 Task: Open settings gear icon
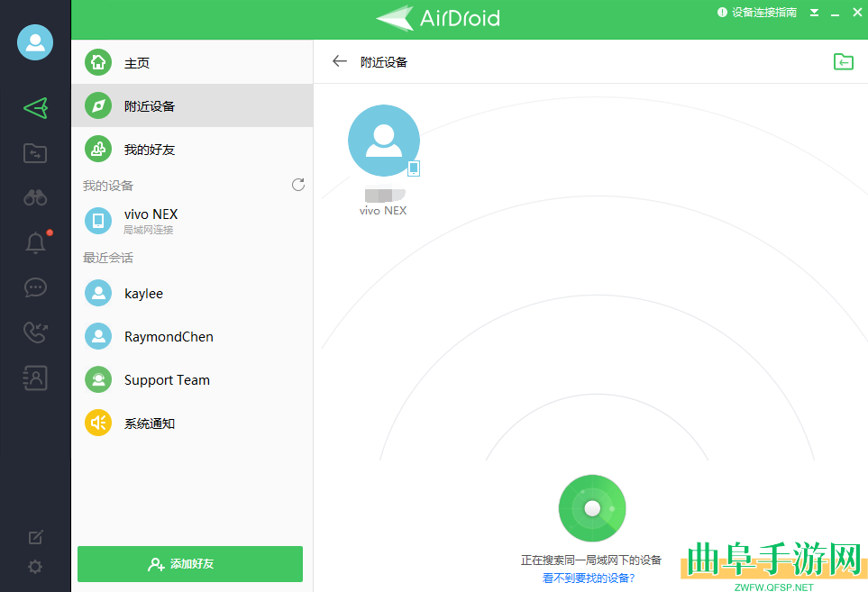point(35,567)
